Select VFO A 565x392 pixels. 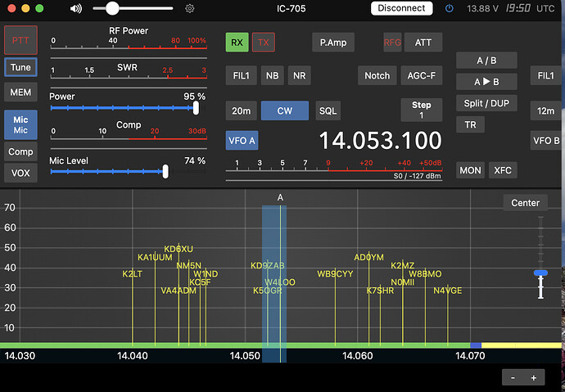(x=241, y=140)
